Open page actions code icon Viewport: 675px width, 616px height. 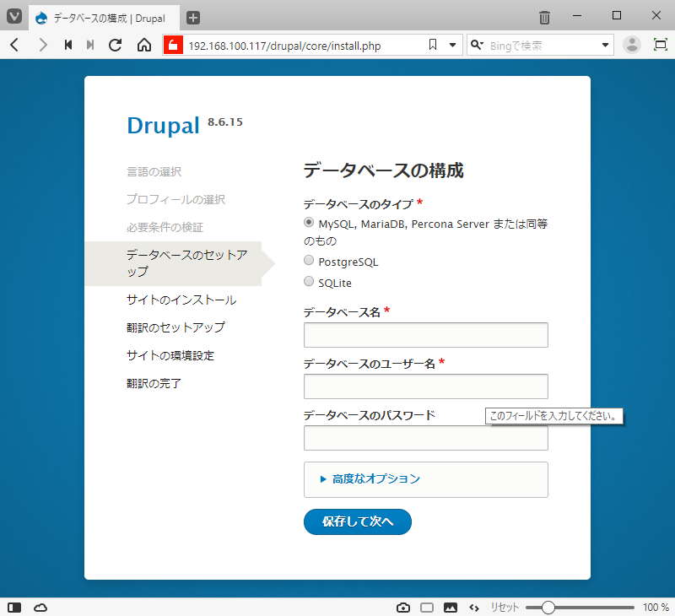point(474,608)
